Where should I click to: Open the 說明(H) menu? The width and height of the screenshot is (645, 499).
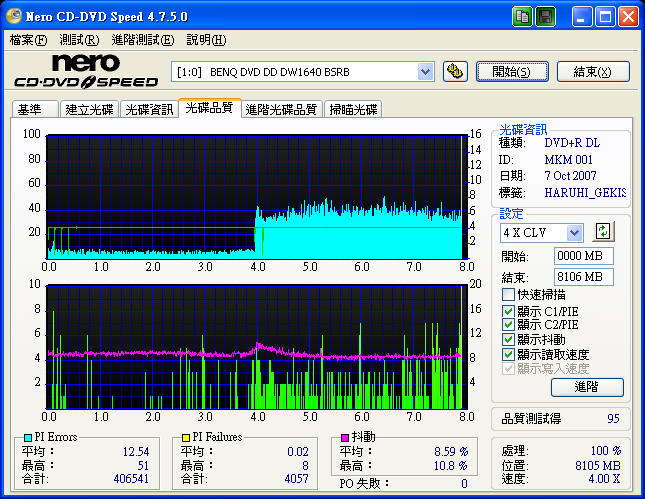pyautogui.click(x=206, y=40)
